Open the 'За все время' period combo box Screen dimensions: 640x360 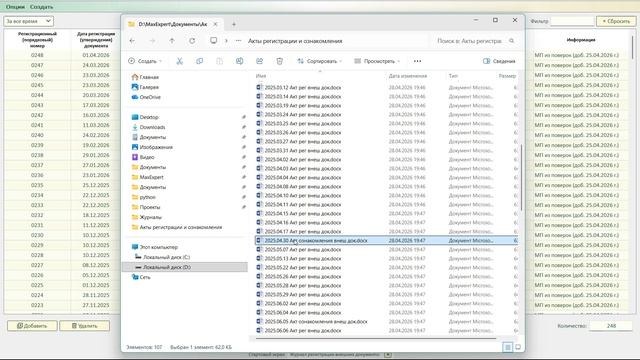[29, 21]
